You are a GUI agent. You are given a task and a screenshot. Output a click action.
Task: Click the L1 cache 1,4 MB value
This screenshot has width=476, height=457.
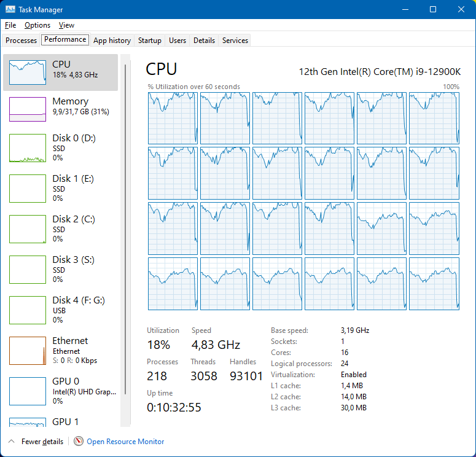click(x=352, y=386)
